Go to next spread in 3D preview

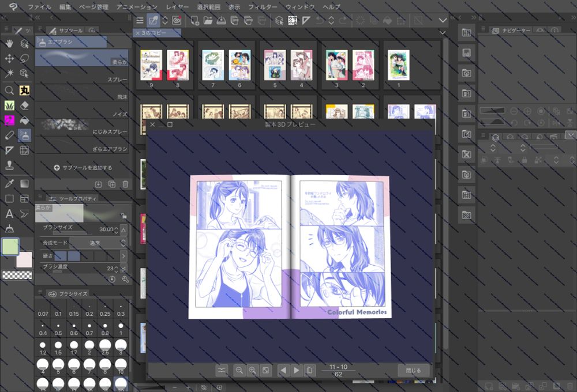[x=297, y=370]
